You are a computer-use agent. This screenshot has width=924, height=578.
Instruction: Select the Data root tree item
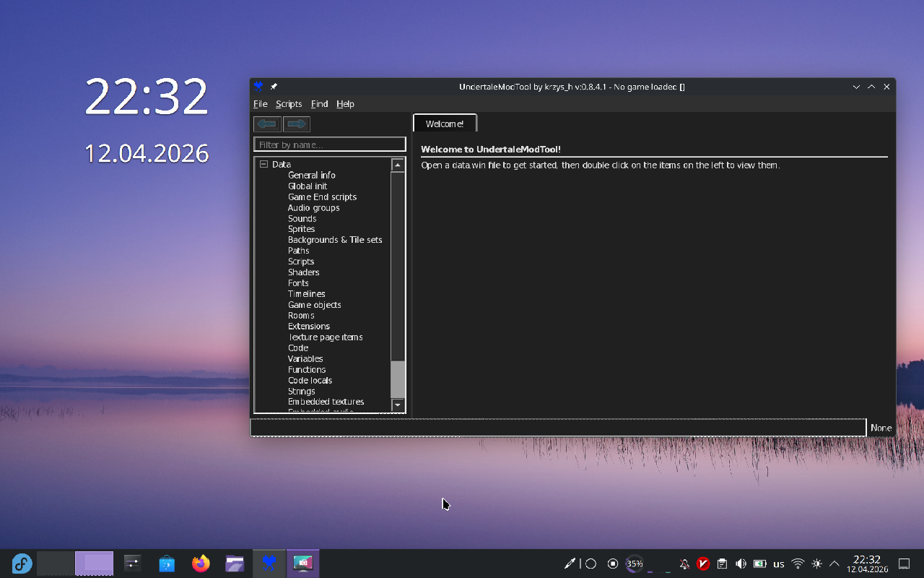tap(282, 164)
